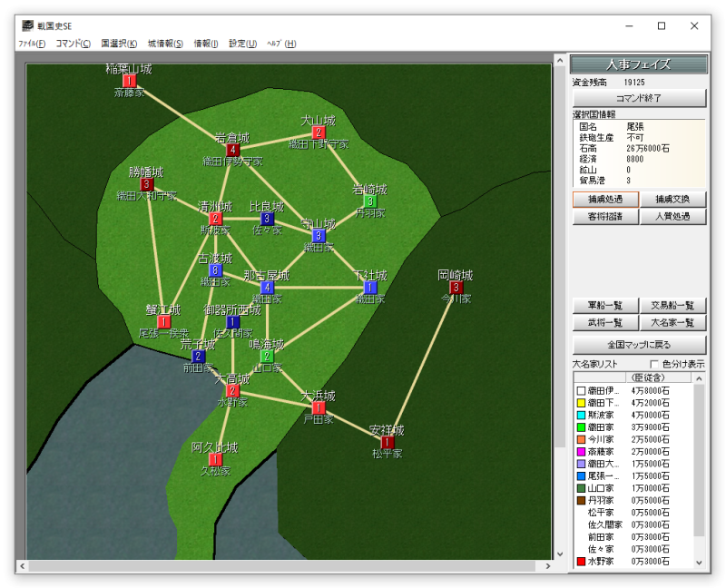
Task: Open the 軍船一覧 list
Action: point(605,306)
